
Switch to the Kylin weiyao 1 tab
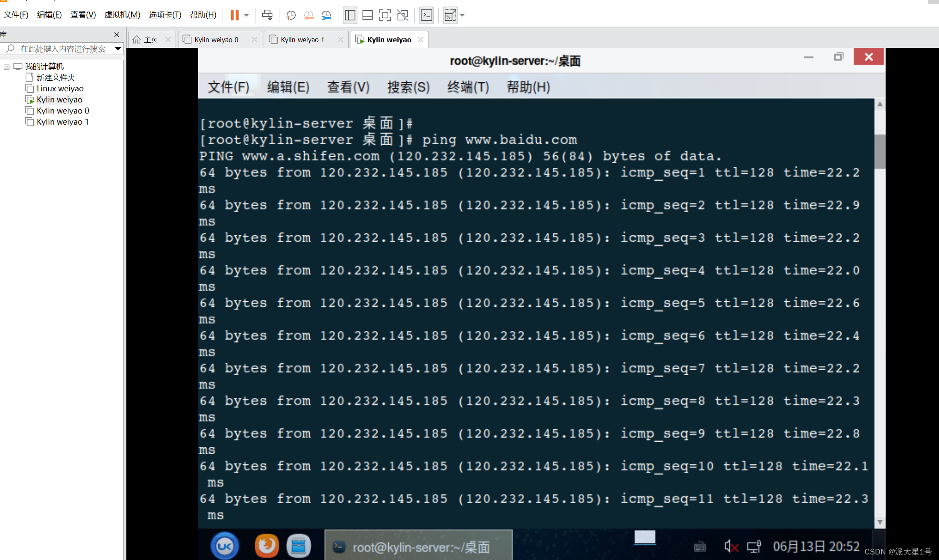(x=302, y=40)
